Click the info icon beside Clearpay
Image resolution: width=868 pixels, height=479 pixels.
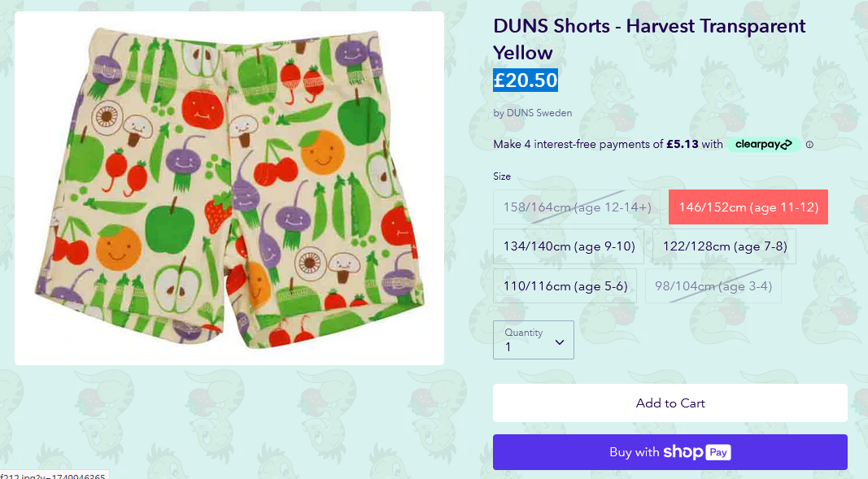point(809,145)
